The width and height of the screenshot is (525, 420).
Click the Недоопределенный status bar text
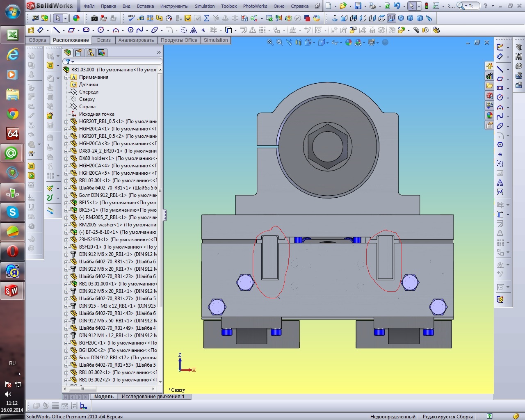(393, 417)
